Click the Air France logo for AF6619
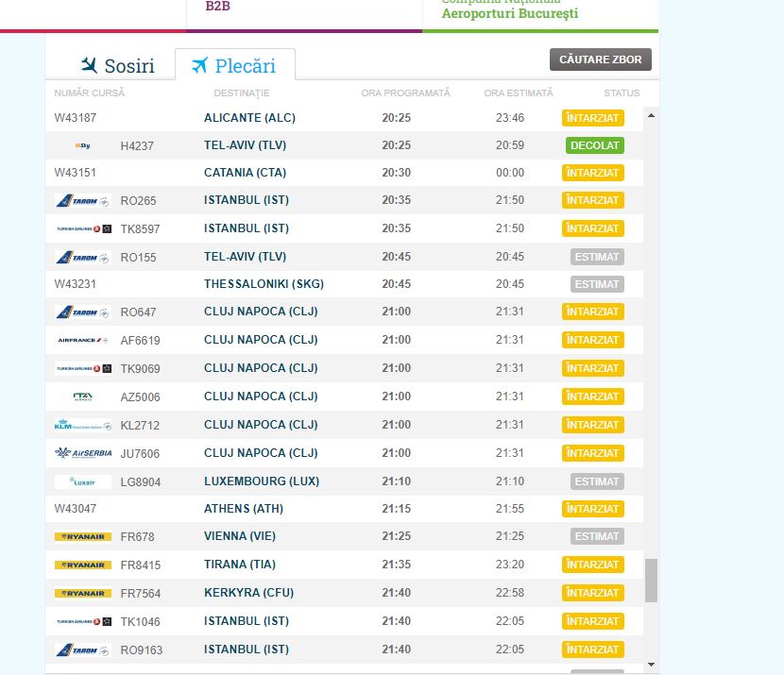The width and height of the screenshot is (784, 675). click(x=82, y=341)
